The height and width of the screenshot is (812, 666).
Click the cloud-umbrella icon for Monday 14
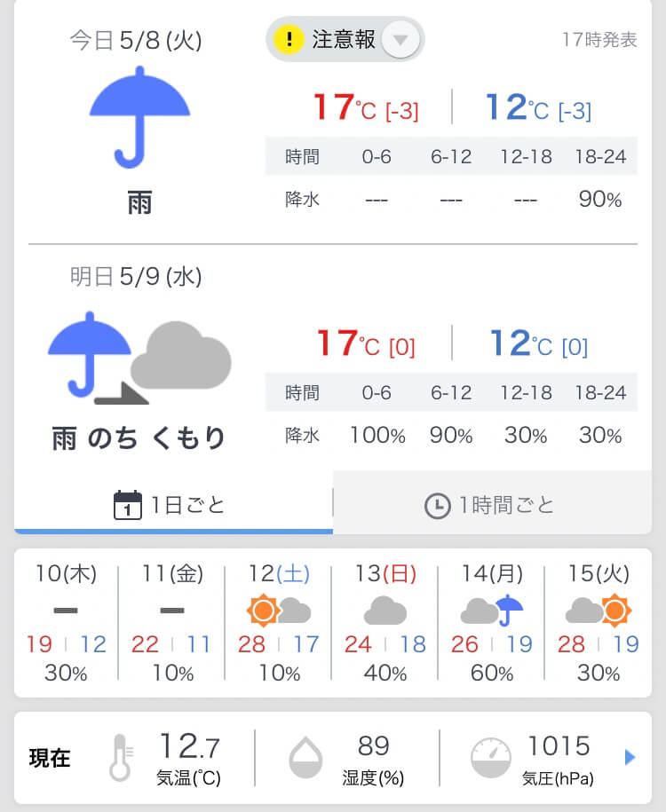pos(491,611)
